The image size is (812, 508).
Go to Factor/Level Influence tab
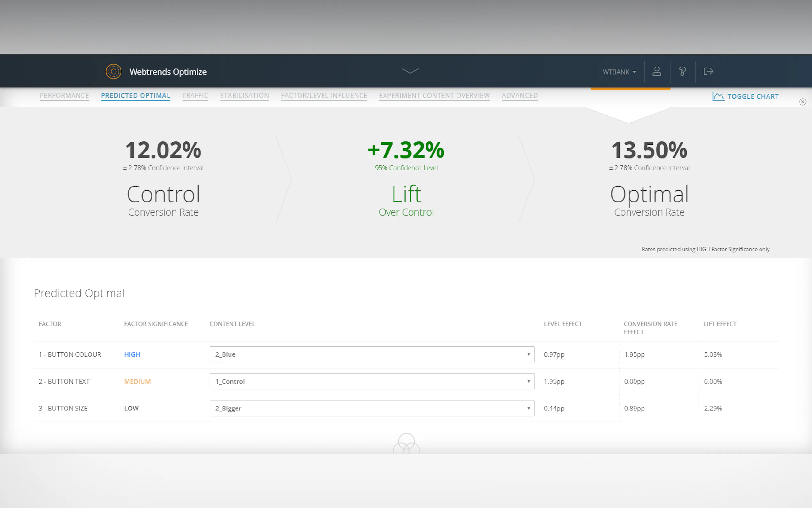pyautogui.click(x=324, y=95)
